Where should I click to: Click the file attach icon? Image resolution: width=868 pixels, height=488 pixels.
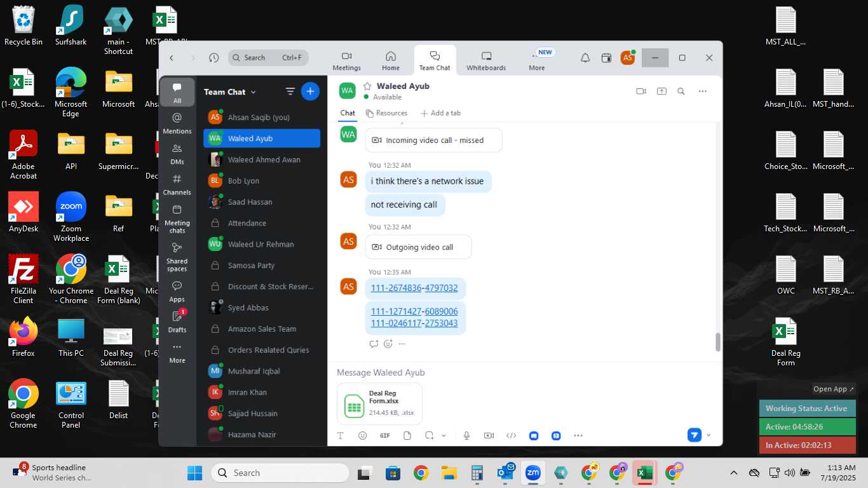pos(407,436)
